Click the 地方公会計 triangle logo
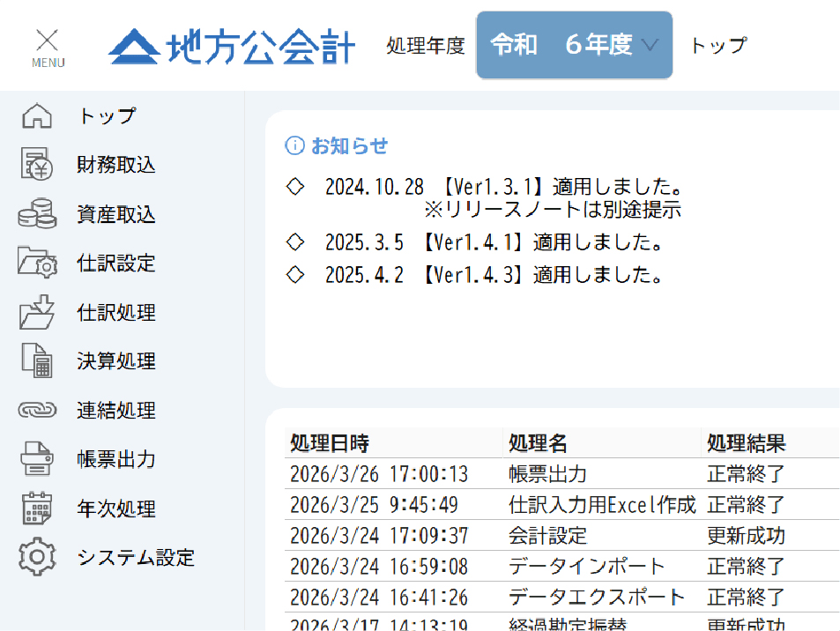 134,47
